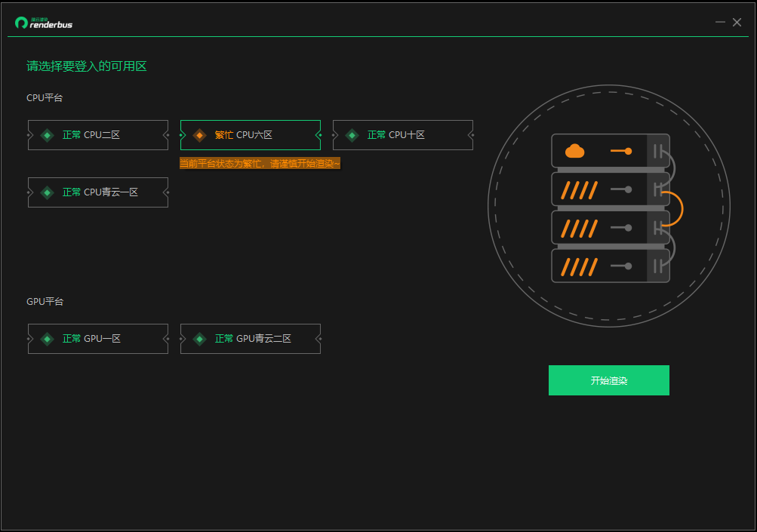Select the busy CPU六区 zone
The image size is (757, 532).
point(250,134)
